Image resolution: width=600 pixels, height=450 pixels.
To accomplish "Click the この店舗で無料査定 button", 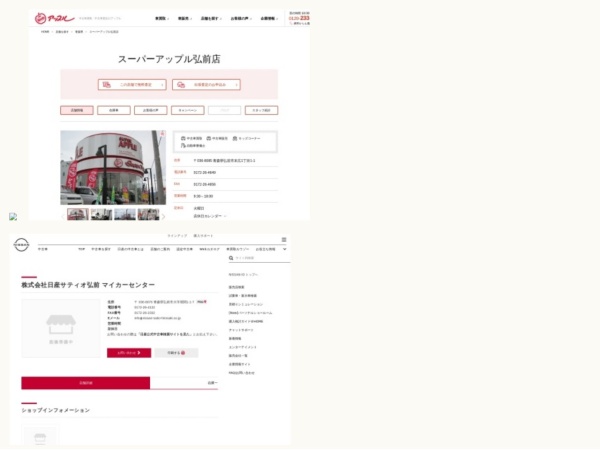I will (x=132, y=85).
